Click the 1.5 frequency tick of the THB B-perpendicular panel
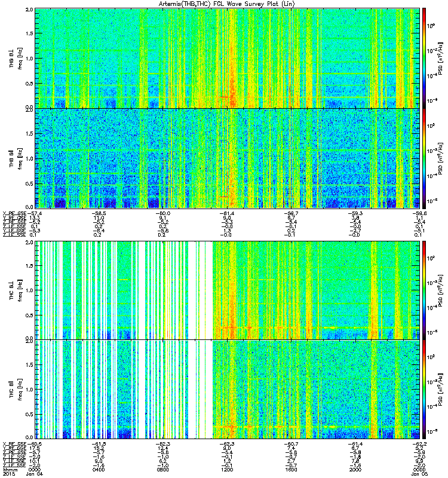This screenshot has height=478, width=448. coord(29,33)
